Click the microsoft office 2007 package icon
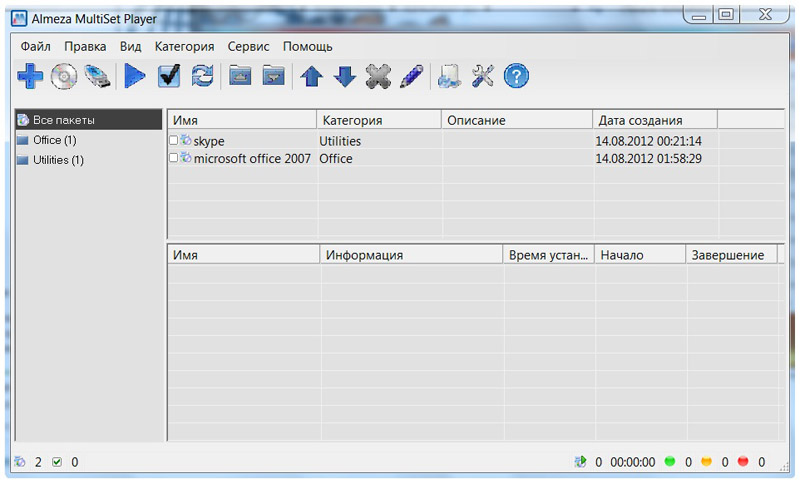The height and width of the screenshot is (484, 800). click(x=186, y=158)
